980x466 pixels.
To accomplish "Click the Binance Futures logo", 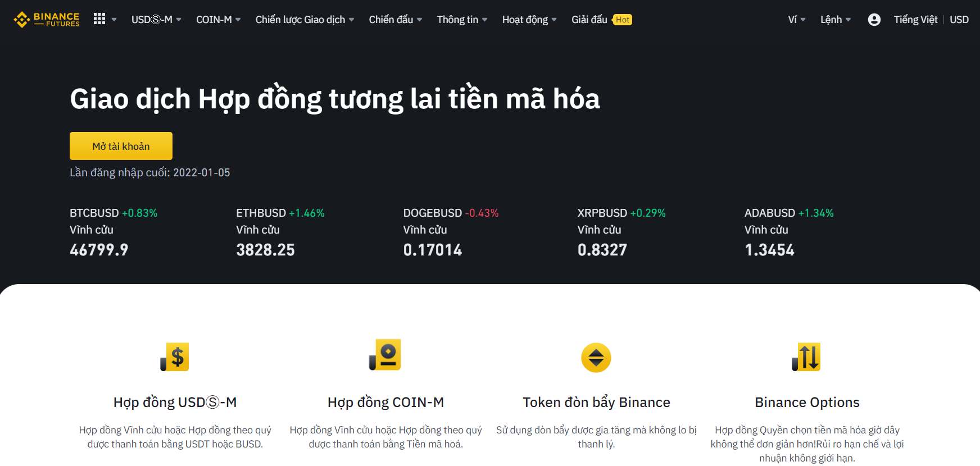I will click(x=47, y=20).
